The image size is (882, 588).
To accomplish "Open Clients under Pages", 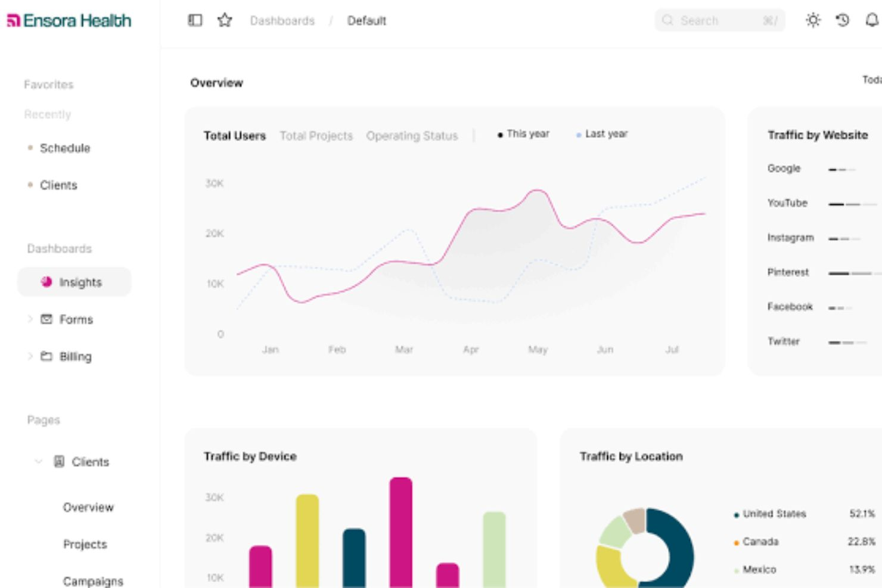I will click(x=90, y=462).
